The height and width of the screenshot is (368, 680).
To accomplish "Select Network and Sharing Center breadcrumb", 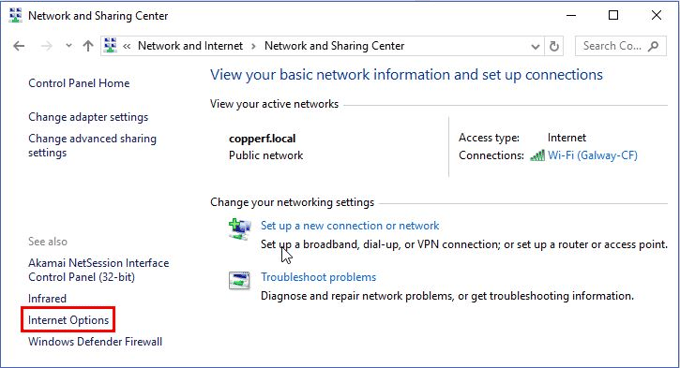I will [x=334, y=46].
